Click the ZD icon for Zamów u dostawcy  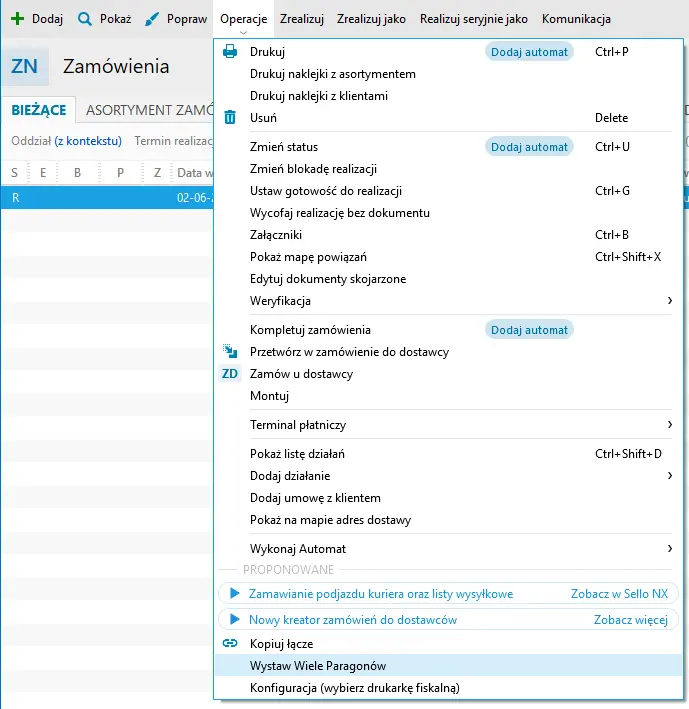pyautogui.click(x=230, y=374)
